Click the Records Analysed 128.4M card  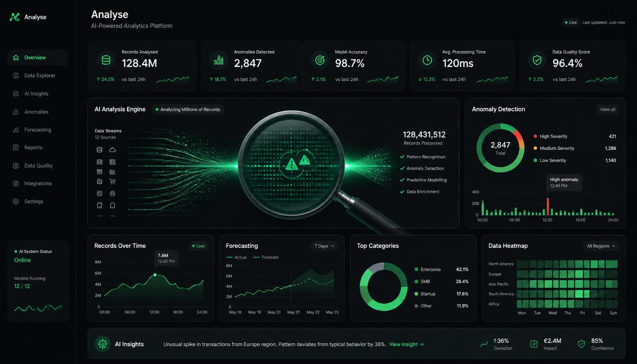(x=142, y=65)
